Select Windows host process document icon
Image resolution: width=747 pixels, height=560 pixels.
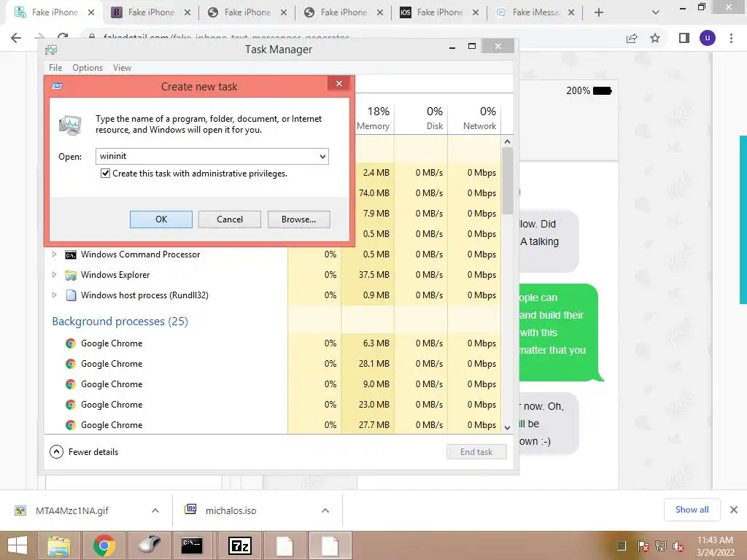pyautogui.click(x=71, y=295)
